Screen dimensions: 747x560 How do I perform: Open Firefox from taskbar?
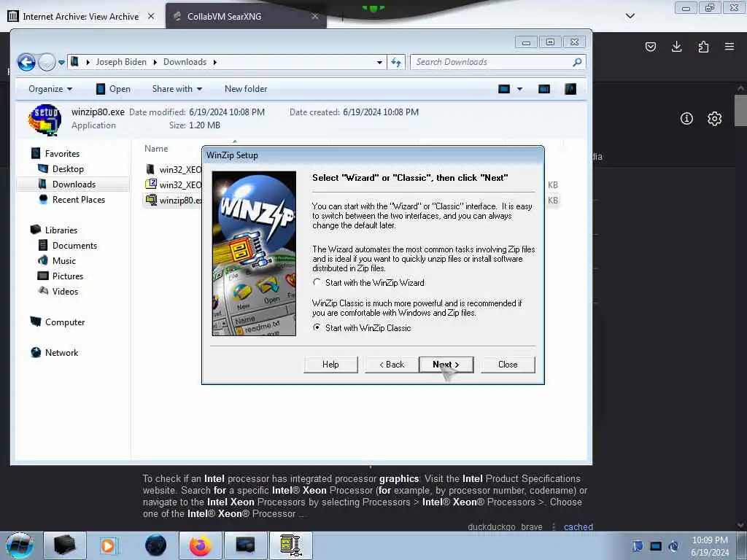201,545
